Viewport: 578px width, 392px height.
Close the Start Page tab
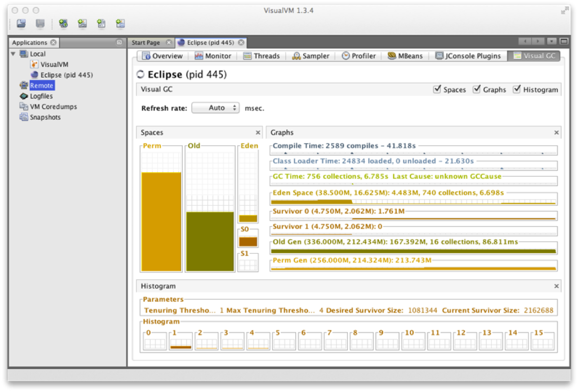click(169, 43)
